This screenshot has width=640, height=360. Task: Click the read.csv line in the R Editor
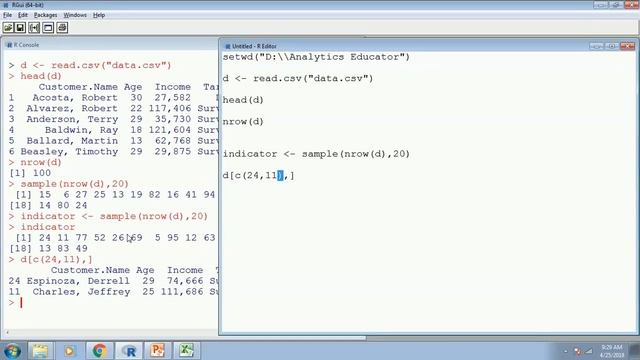pos(298,79)
